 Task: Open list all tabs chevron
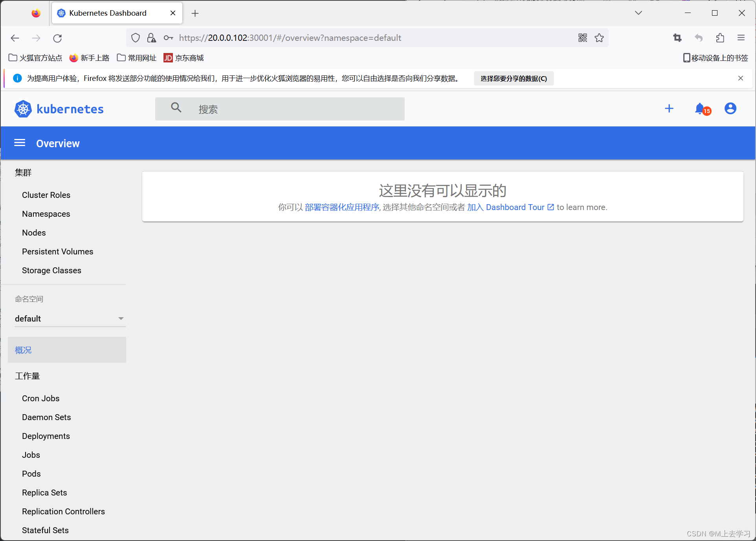coord(639,13)
